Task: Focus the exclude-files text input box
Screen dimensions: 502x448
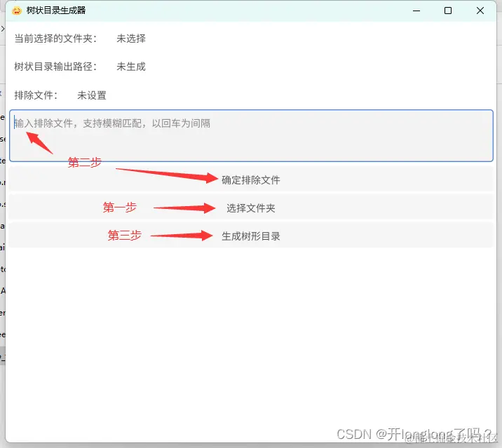Action: click(251, 136)
